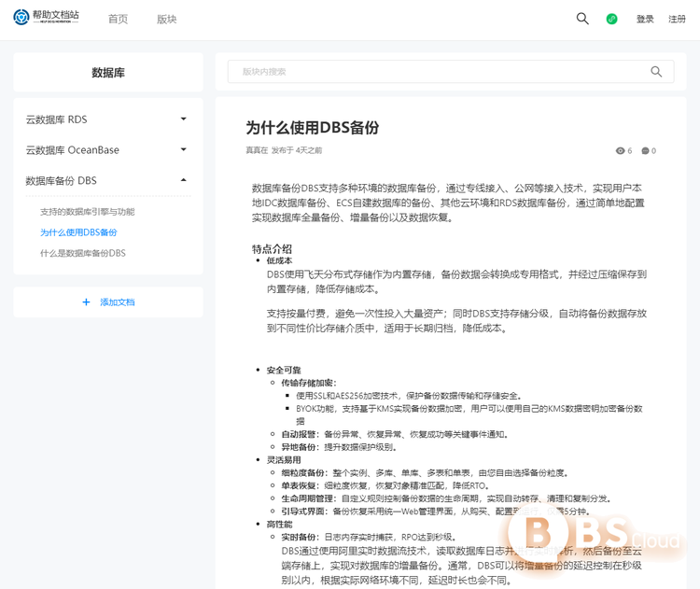Open 什么是数据库备份DBS document
The width and height of the screenshot is (700, 589).
83,253
